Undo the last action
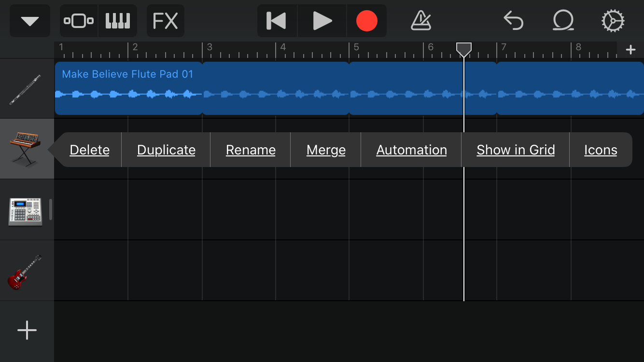This screenshot has height=362, width=644. coord(513,21)
